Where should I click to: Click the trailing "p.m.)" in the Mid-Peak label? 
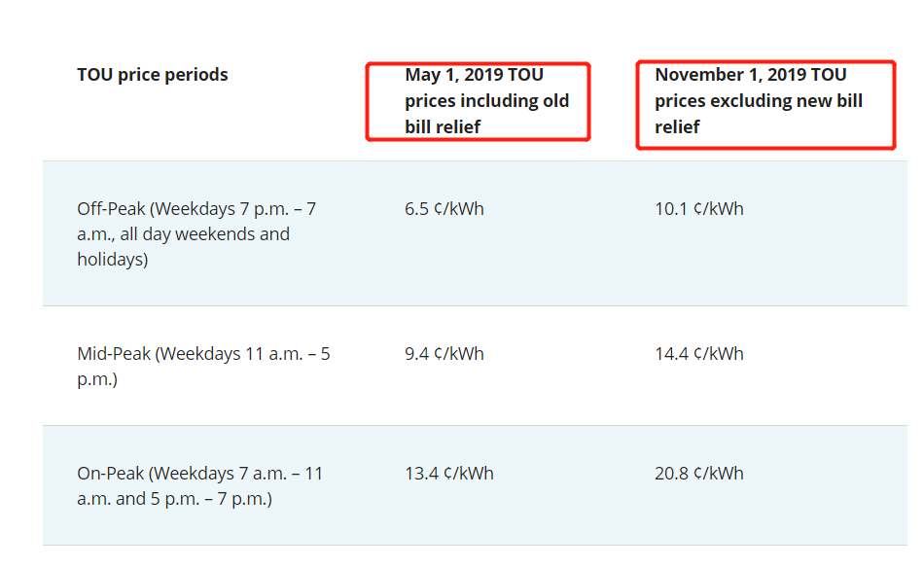click(97, 379)
